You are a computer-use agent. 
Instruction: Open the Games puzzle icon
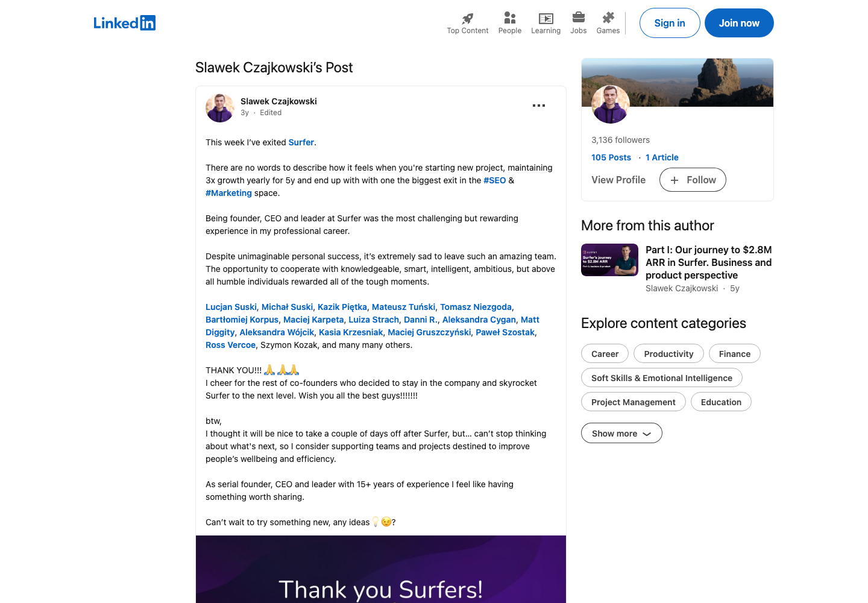pos(608,17)
